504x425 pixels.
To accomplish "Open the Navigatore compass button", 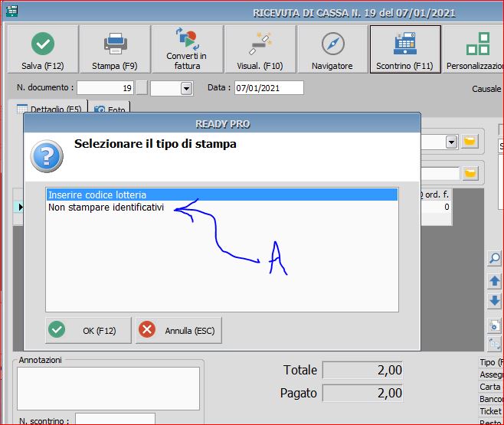I will (x=332, y=49).
